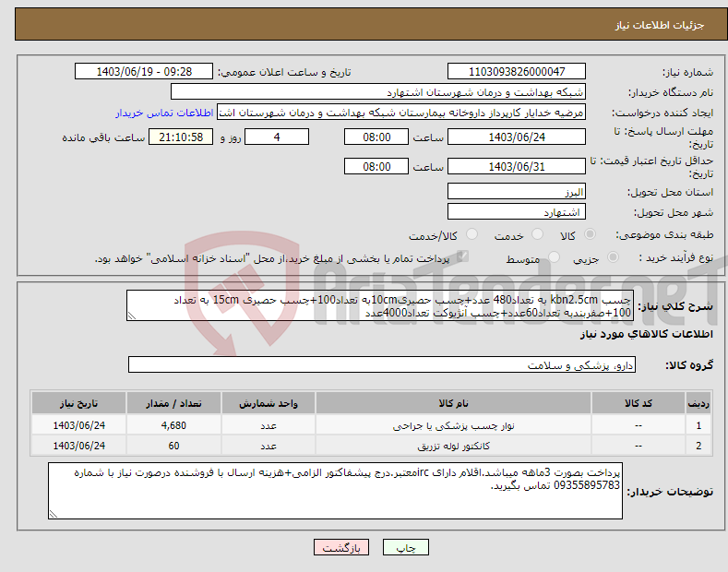Select the کالا radio button

click(x=590, y=234)
